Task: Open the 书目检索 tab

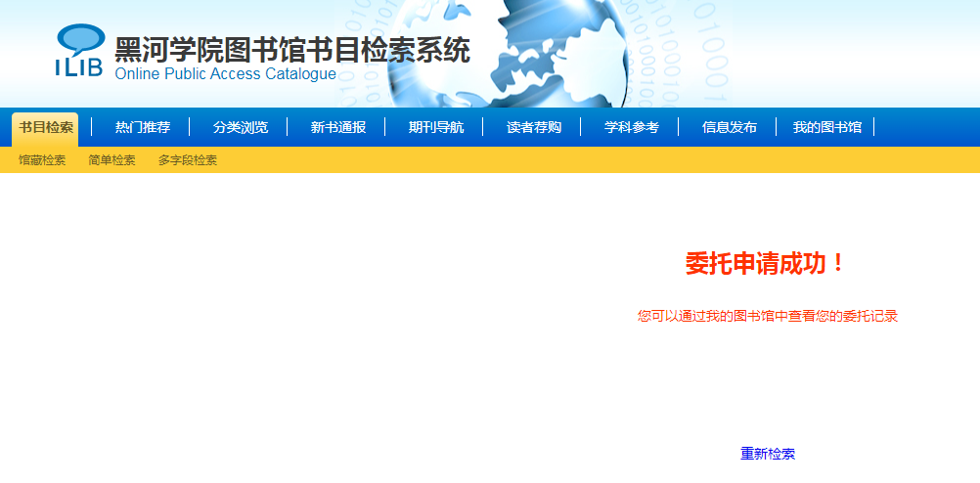Action: point(45,128)
